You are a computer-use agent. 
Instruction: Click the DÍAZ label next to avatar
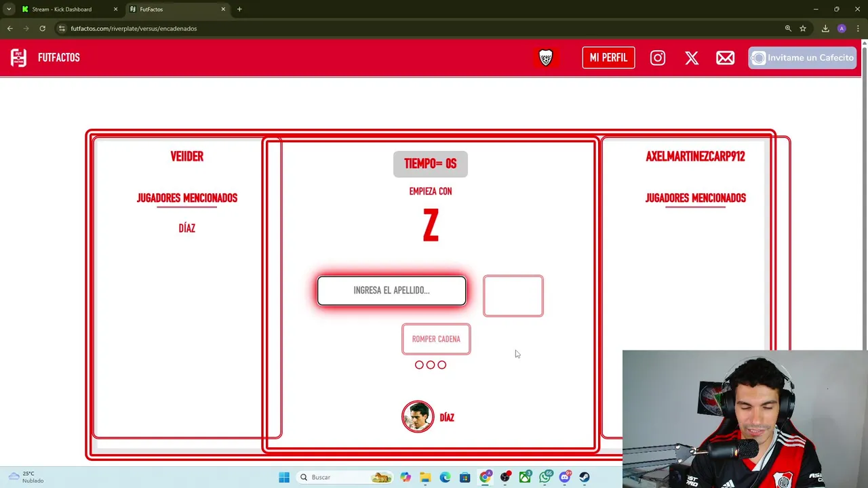tap(447, 418)
